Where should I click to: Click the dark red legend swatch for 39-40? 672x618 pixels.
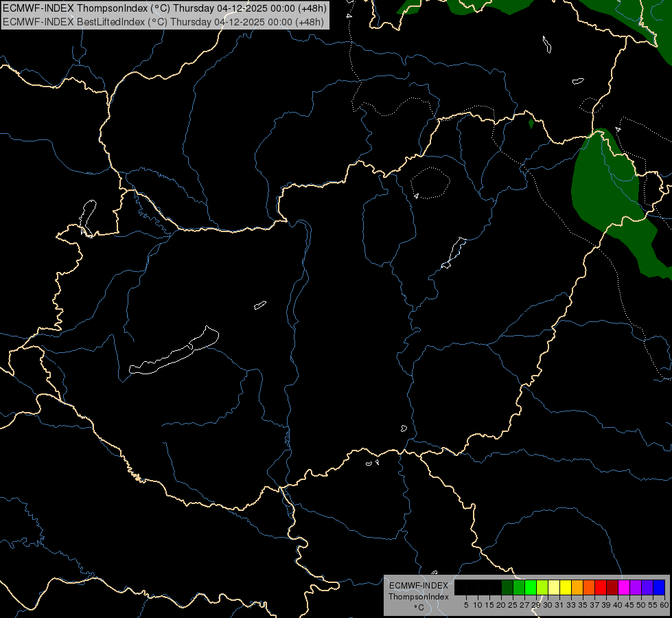pos(612,587)
